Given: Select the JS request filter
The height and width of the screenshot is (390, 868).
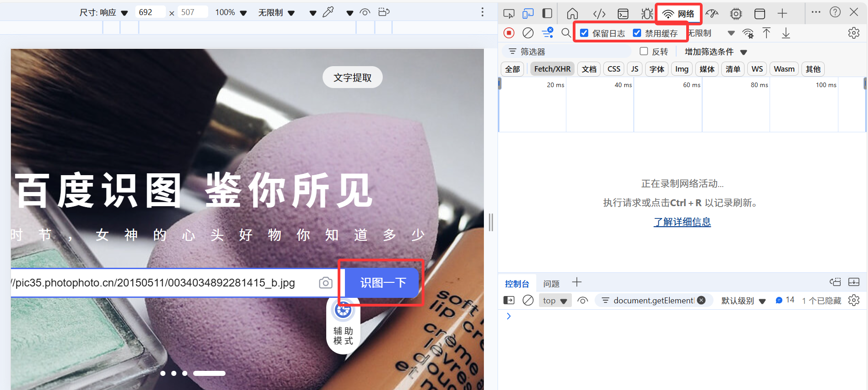Looking at the screenshot, I should [635, 69].
